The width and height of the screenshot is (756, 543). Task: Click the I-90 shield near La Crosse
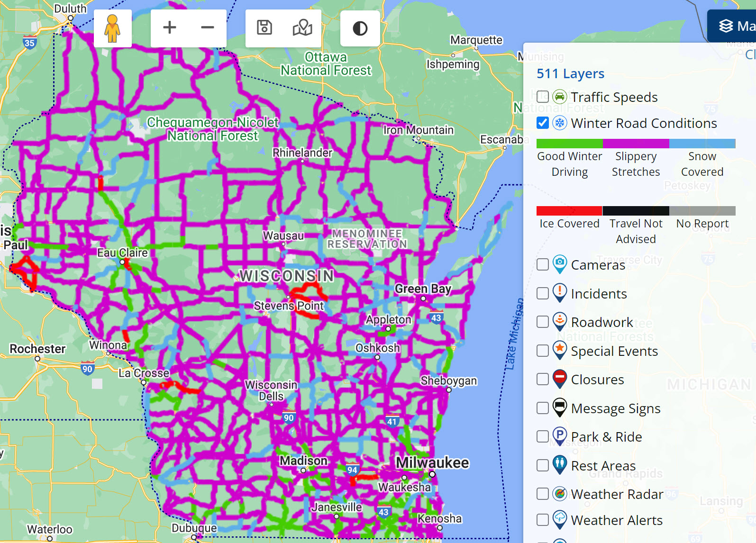pos(87,368)
